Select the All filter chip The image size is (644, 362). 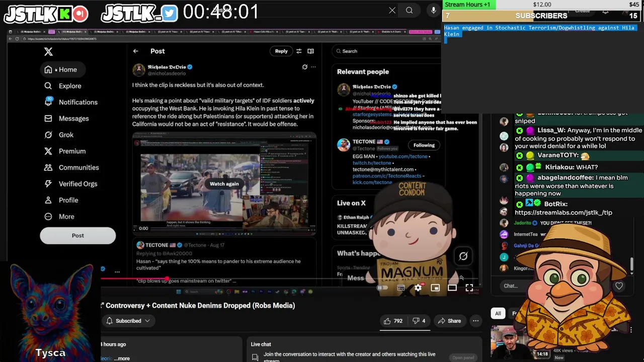pos(498,313)
